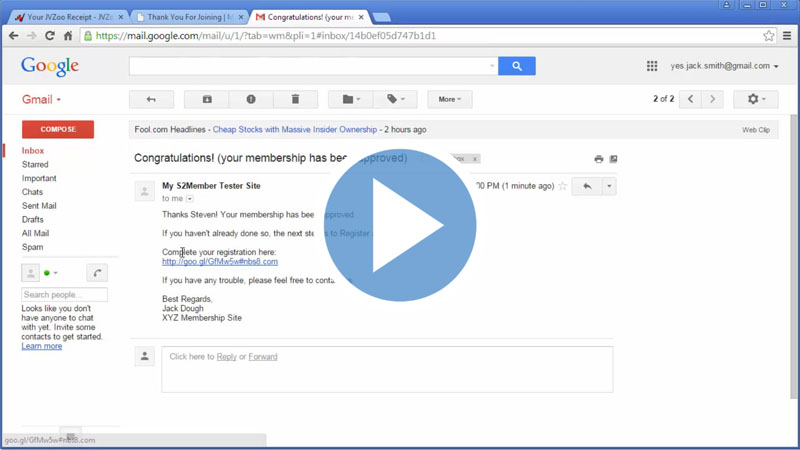
Task: Delete the email with the trash icon
Action: (x=295, y=99)
